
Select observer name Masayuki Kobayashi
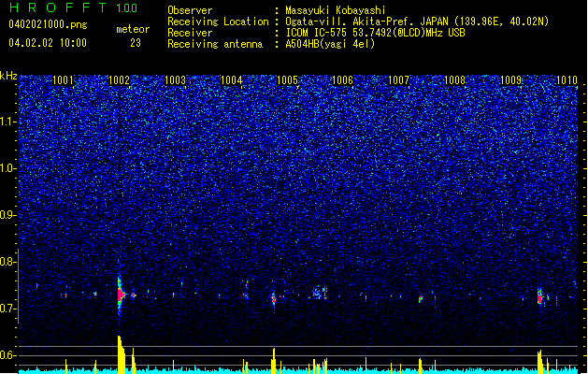pyautogui.click(x=336, y=10)
